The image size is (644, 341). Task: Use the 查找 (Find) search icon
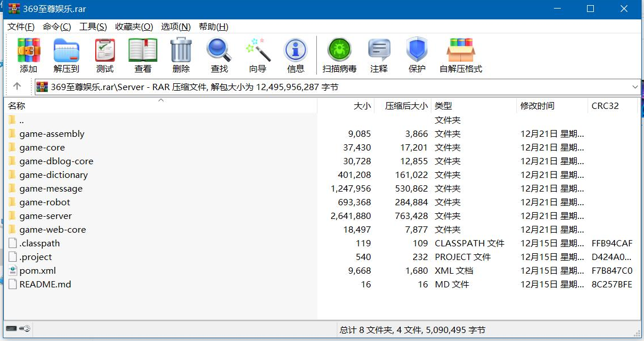tap(219, 54)
